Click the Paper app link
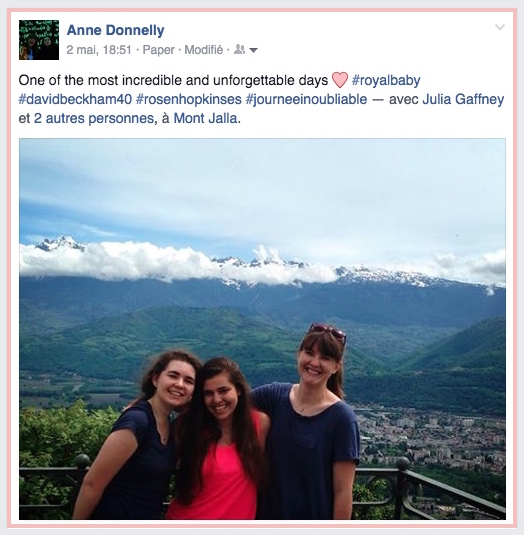524x535 pixels. tap(159, 50)
